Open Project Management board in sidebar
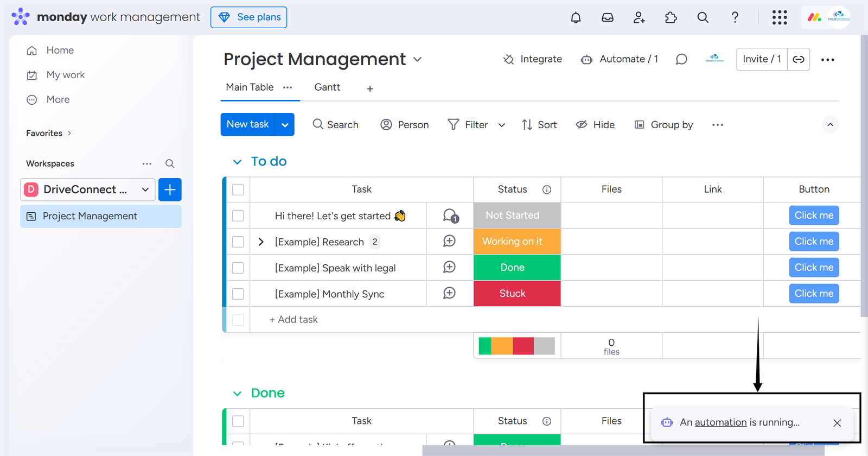The height and width of the screenshot is (456, 868). tap(101, 216)
